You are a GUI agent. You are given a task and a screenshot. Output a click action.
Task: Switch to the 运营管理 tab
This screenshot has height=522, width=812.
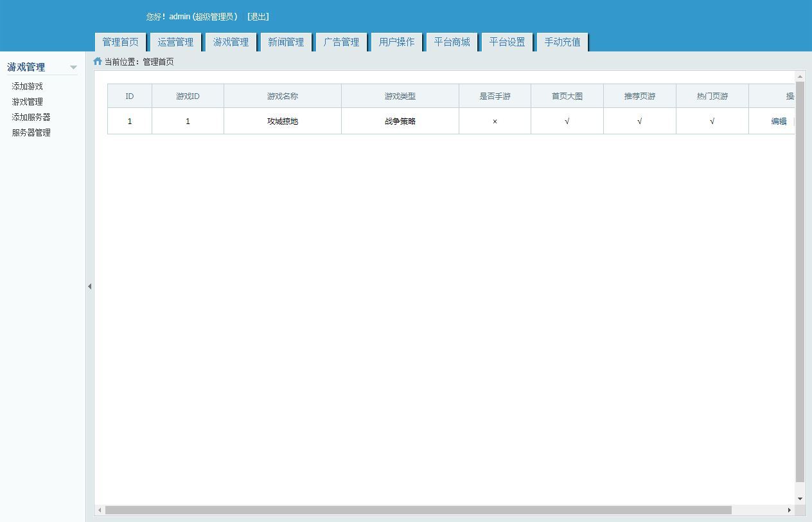[x=175, y=42]
